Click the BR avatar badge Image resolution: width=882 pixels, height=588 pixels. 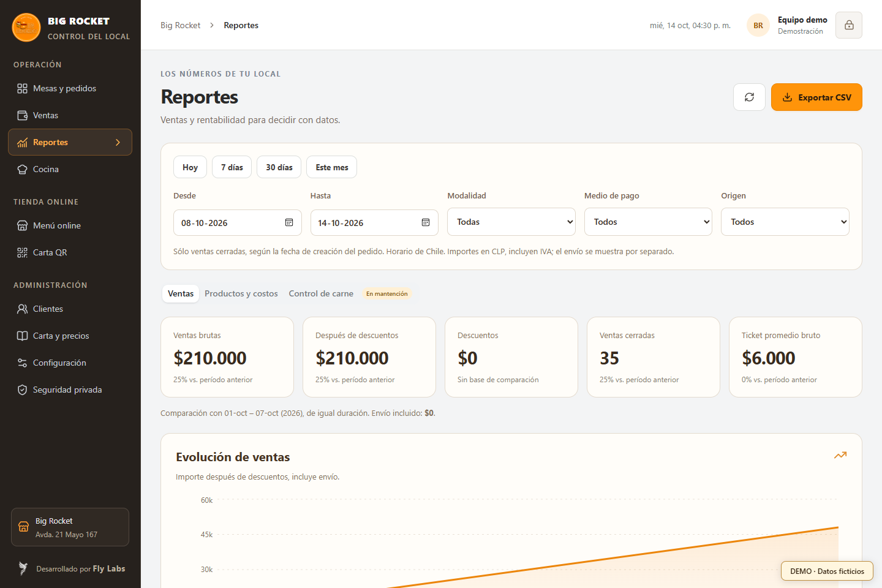758,25
